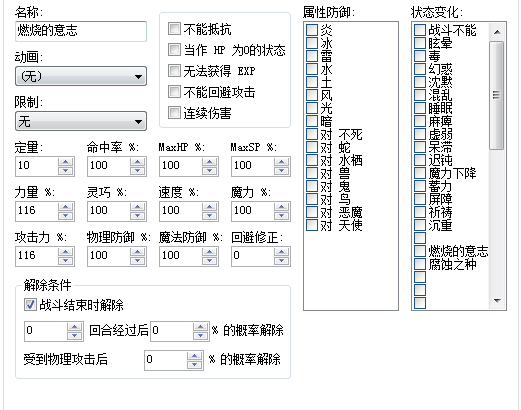Check 对 天使 defense box
Screen dimensions: 521x410
pos(312,225)
